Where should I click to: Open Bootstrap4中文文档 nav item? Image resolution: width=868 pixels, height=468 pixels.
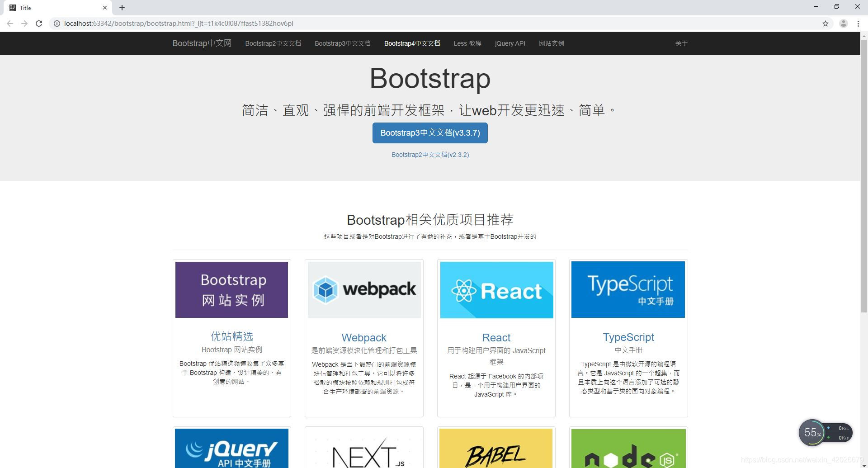point(412,43)
